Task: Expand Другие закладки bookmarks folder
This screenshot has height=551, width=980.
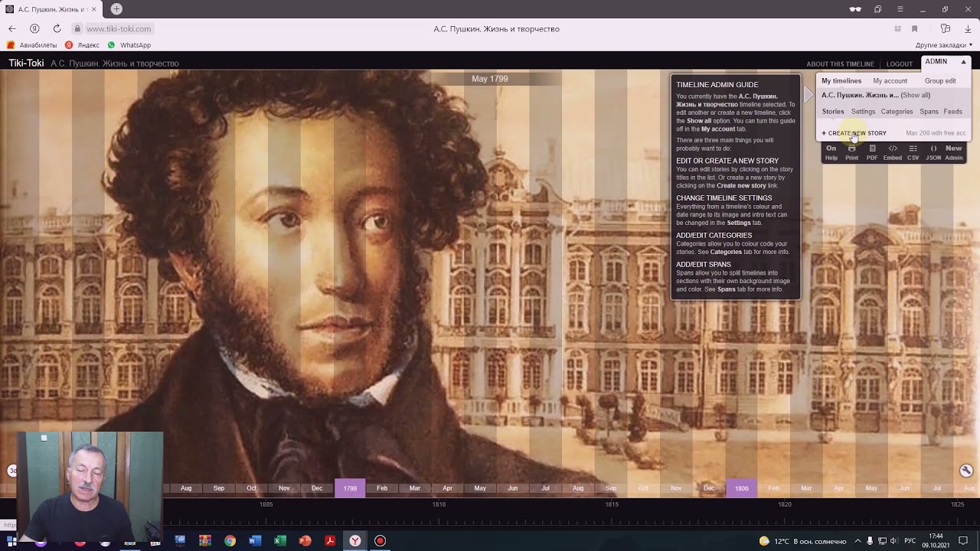Action: click(x=944, y=45)
